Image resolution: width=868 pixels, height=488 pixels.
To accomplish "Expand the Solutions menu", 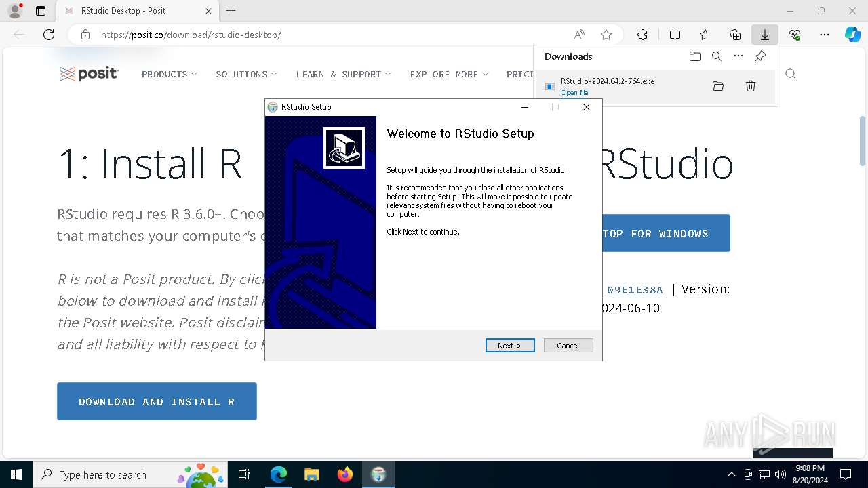I will click(247, 74).
